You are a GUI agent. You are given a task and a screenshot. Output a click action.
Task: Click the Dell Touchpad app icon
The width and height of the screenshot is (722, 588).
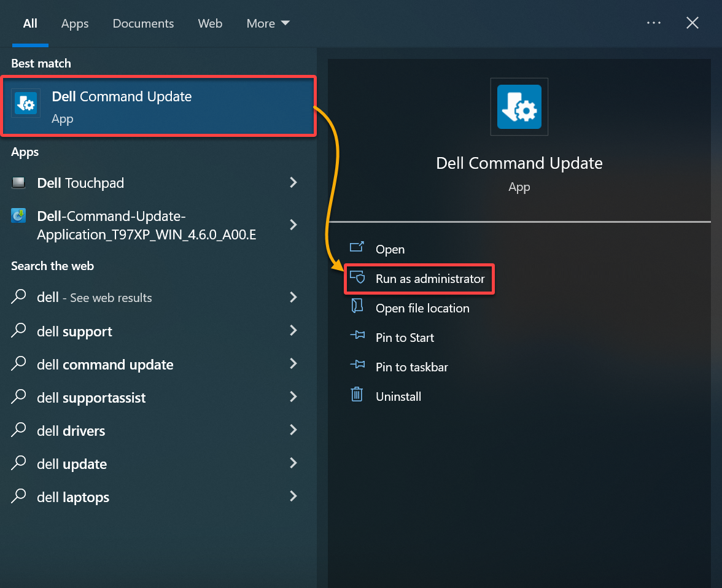(x=18, y=183)
